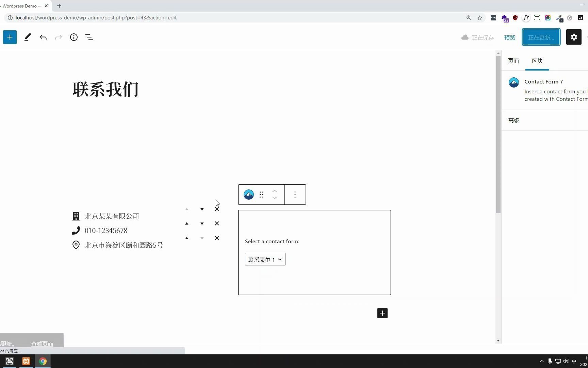Click the Contact Form 7 block icon in toolbar
The image size is (588, 368).
coord(249,195)
